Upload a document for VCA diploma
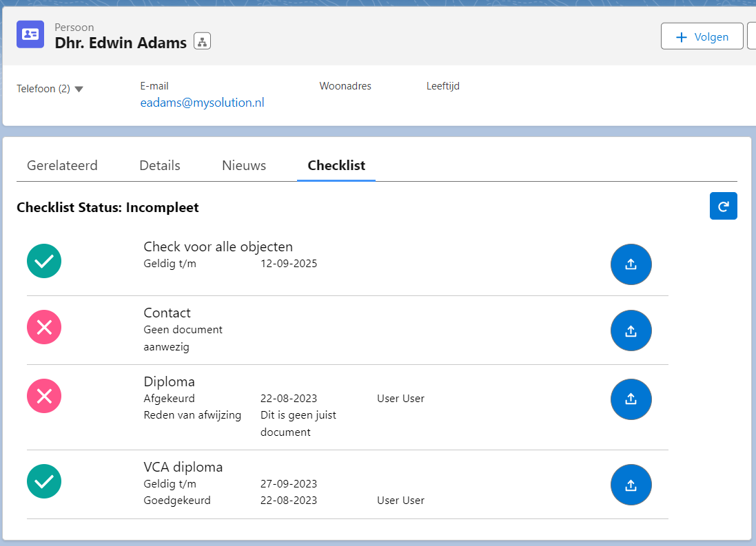This screenshot has height=546, width=756. [631, 484]
